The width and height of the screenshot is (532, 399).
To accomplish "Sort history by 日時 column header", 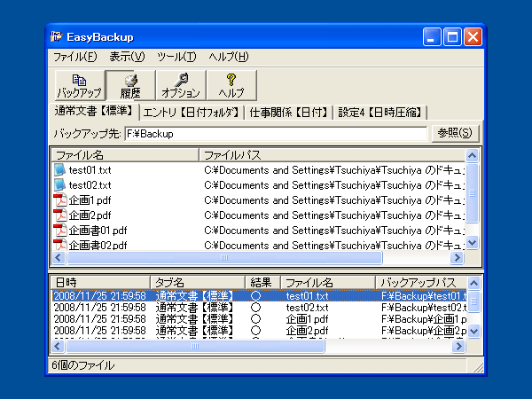I will point(100,282).
